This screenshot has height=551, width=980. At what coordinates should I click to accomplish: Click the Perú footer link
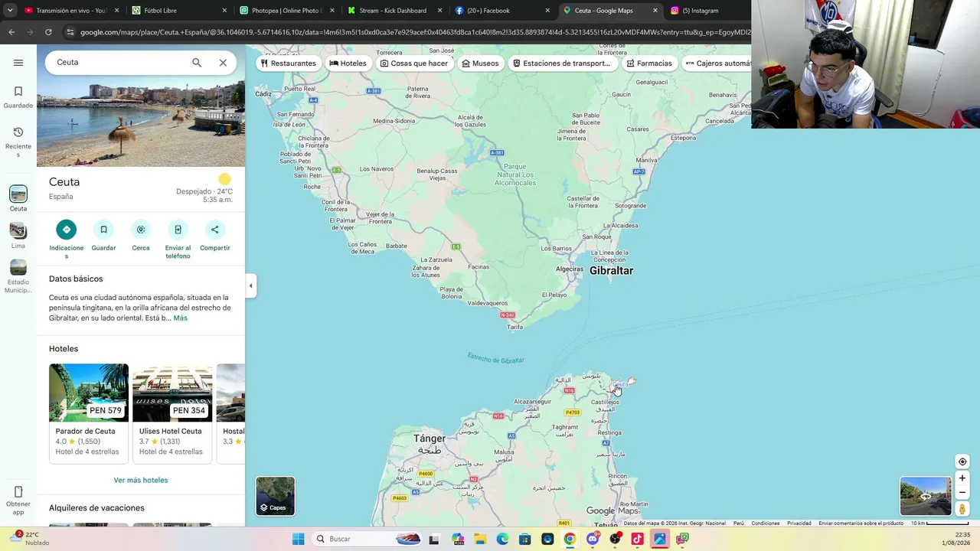tap(739, 523)
